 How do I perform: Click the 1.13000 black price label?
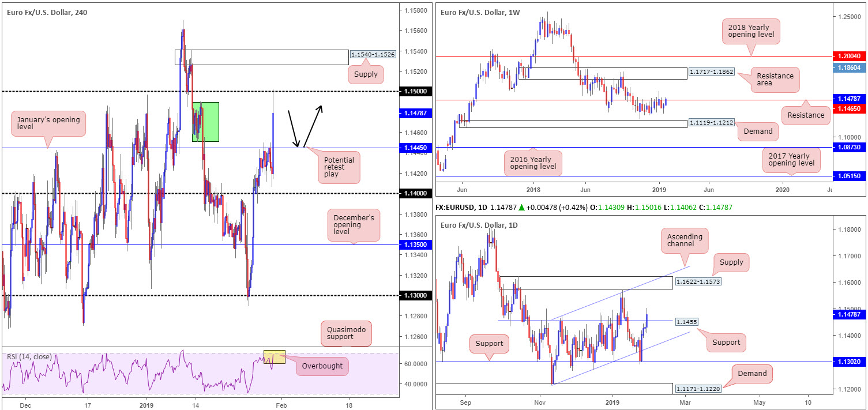tap(416, 296)
